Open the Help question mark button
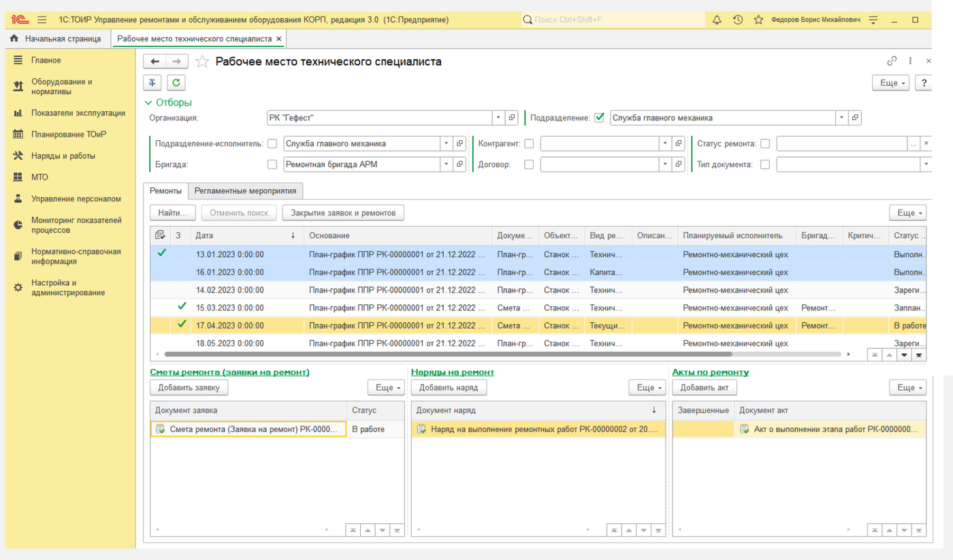 [x=924, y=82]
